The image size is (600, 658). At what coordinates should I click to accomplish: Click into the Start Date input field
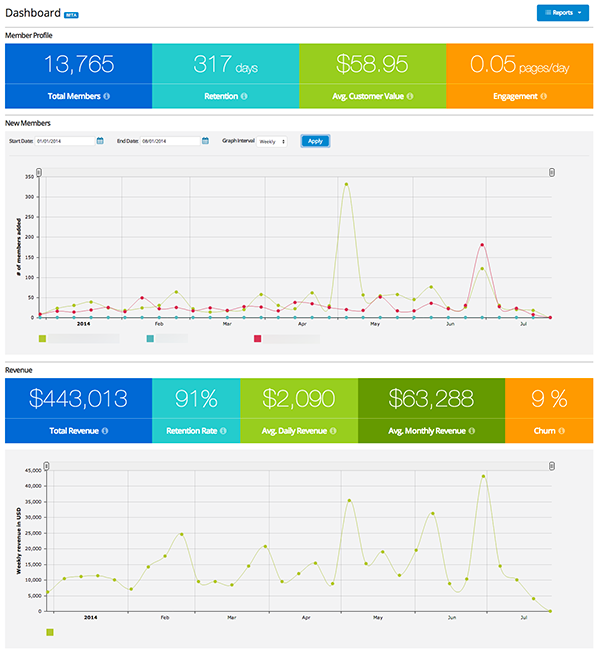click(65, 141)
